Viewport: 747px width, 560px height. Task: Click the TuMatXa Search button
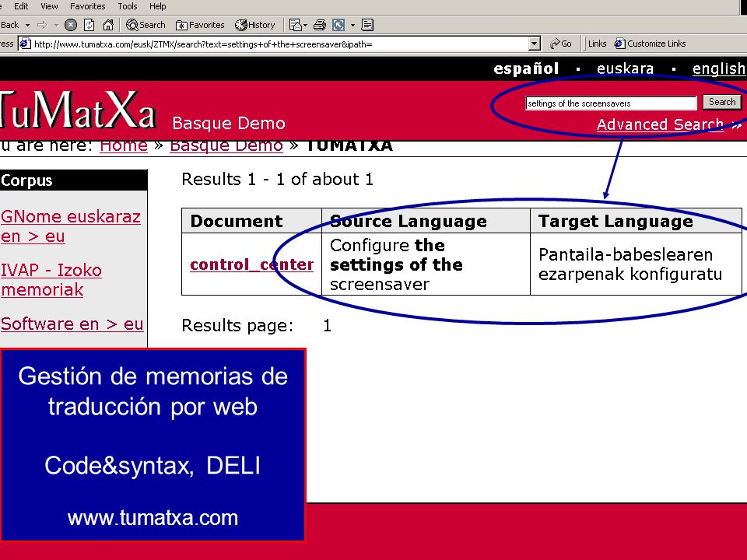point(722,102)
